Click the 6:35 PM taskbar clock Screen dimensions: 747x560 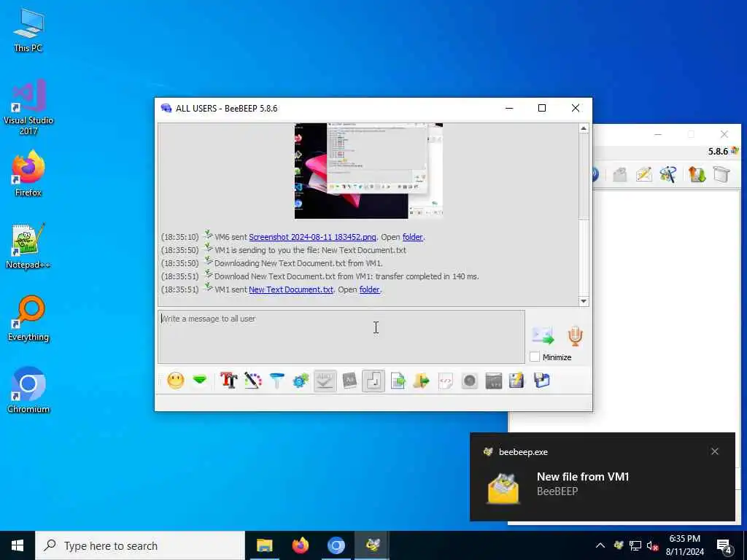(x=684, y=545)
